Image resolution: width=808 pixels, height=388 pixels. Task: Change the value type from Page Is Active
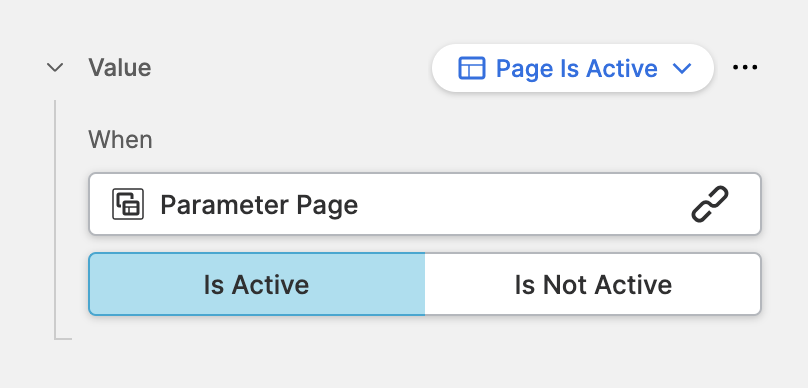[x=573, y=68]
